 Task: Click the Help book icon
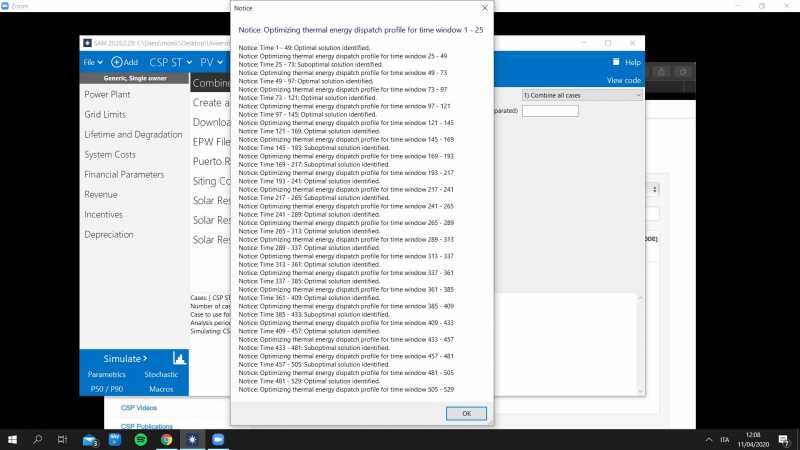[x=616, y=62]
